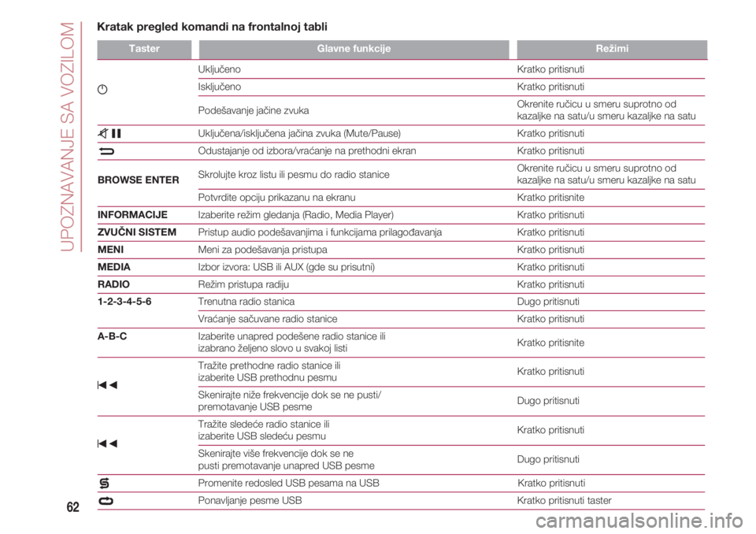Click the power button icon
756x534 pixels.
tap(102, 89)
